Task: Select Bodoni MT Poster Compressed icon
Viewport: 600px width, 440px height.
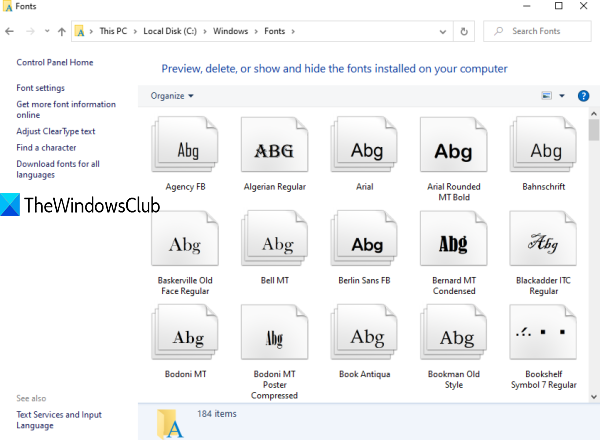Action: point(275,332)
